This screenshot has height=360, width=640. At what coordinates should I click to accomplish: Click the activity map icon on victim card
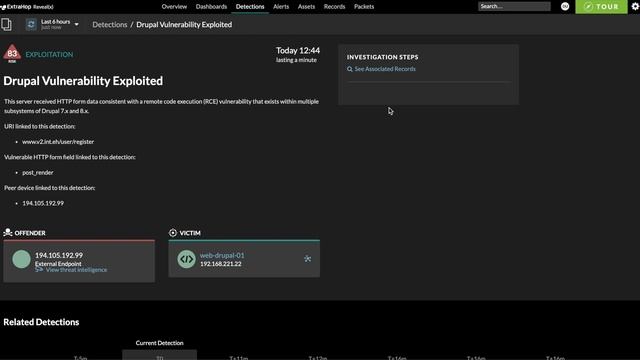307,258
